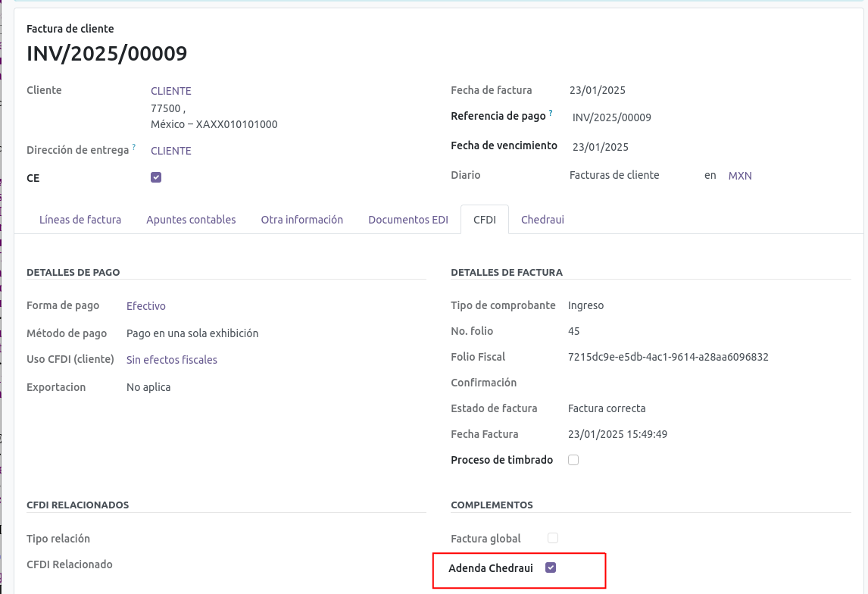Screen dimensions: 868x594
Task: Click the help icon beside Dirección de entrega
Action: coord(134,147)
